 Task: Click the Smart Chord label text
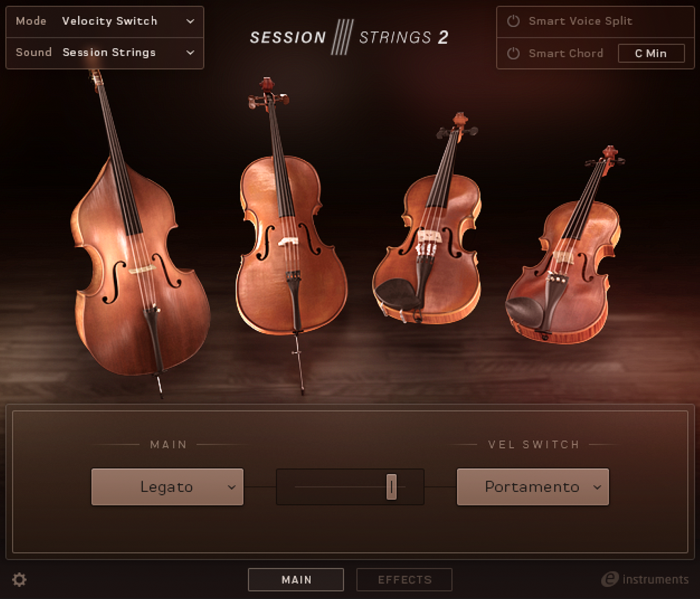[x=565, y=53]
